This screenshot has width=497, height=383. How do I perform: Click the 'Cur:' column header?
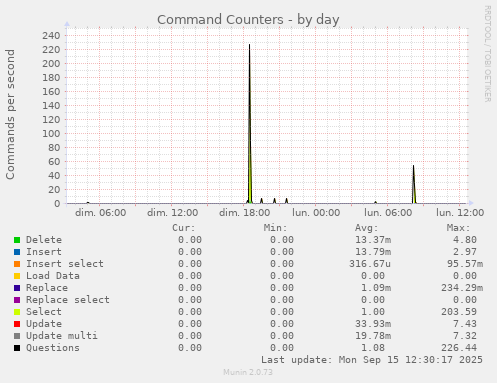coord(184,228)
